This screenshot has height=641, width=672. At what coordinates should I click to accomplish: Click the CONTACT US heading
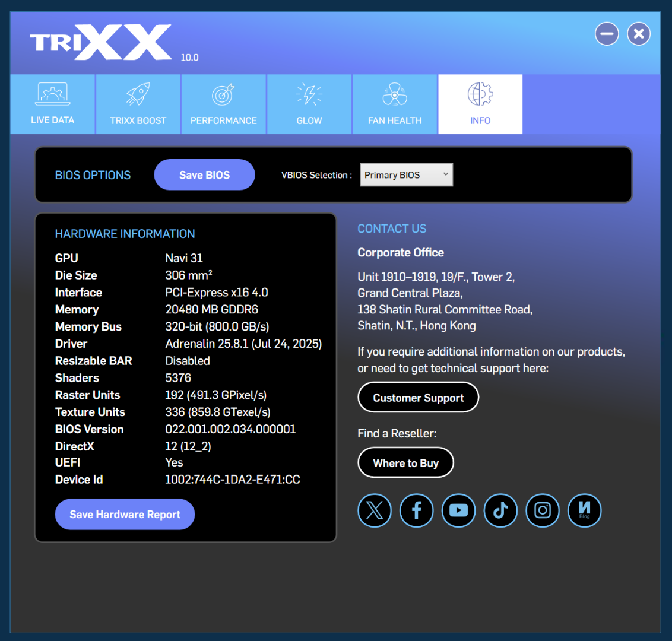click(392, 229)
